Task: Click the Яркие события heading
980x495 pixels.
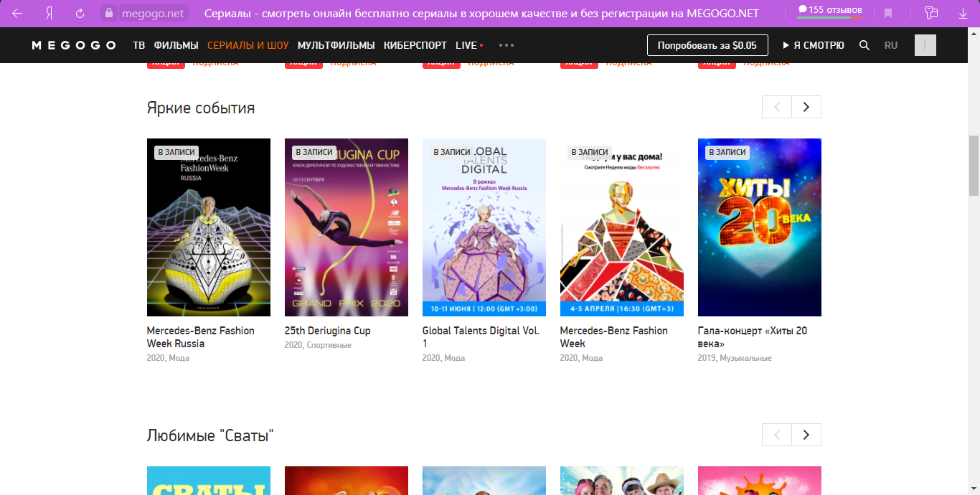Action: point(201,108)
